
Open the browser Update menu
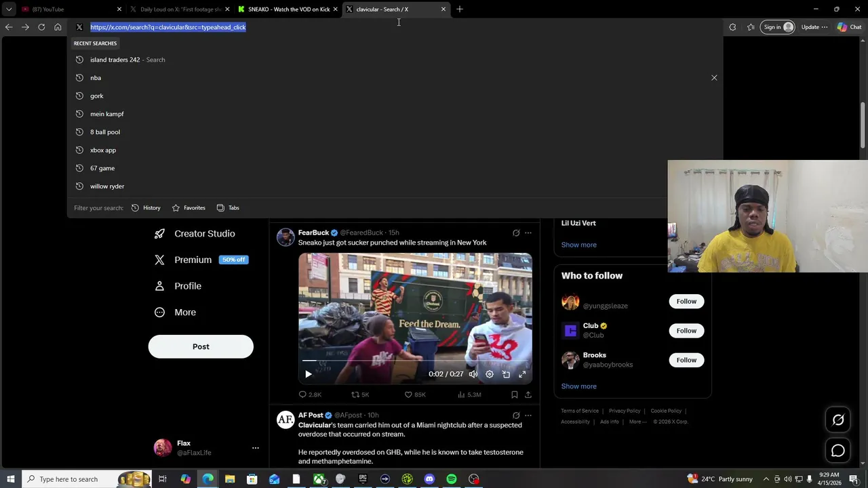tap(814, 27)
